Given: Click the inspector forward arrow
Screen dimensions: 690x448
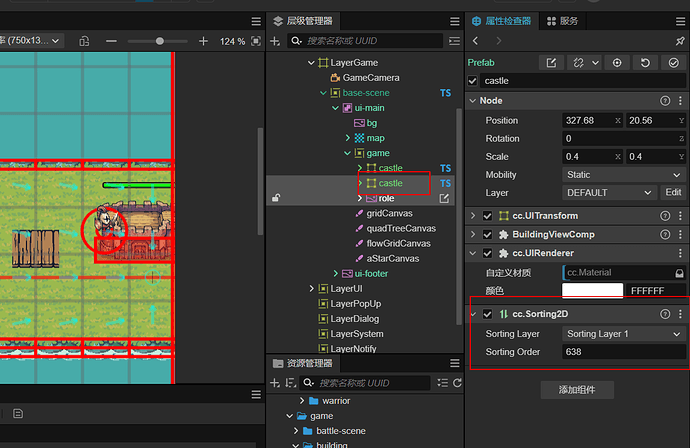Looking at the screenshot, I should (499, 40).
